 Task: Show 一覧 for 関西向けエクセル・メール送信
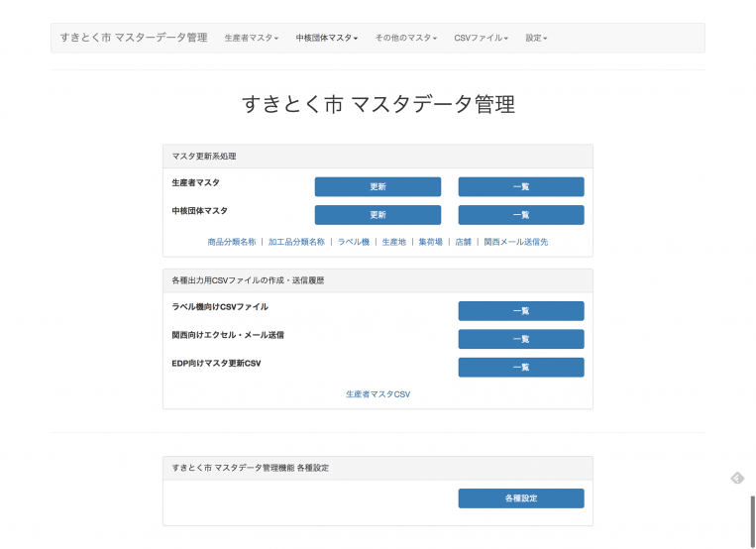pyautogui.click(x=521, y=339)
